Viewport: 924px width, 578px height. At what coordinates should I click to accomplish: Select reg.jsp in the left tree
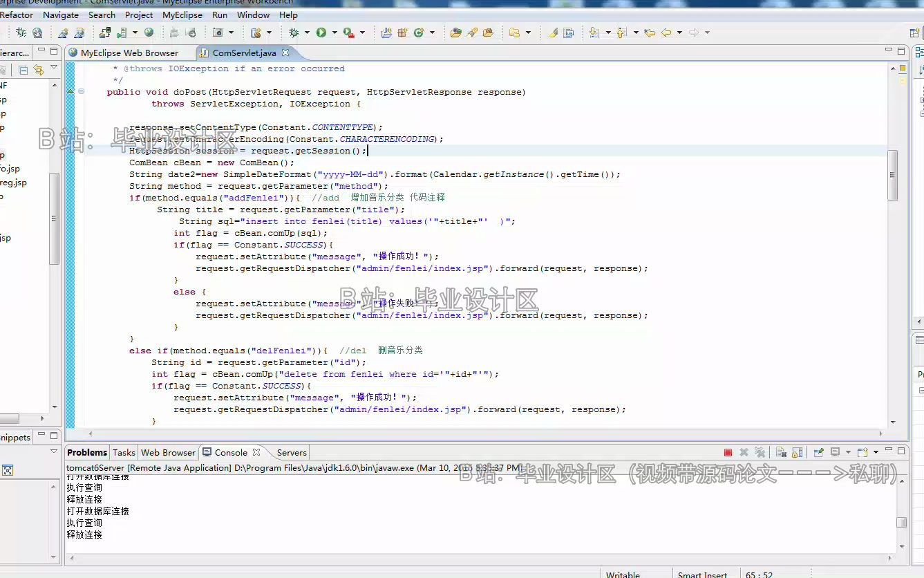[x=13, y=183]
